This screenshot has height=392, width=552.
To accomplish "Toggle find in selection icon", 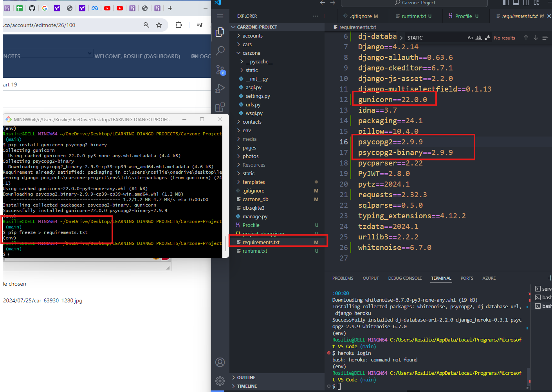I will [x=545, y=38].
